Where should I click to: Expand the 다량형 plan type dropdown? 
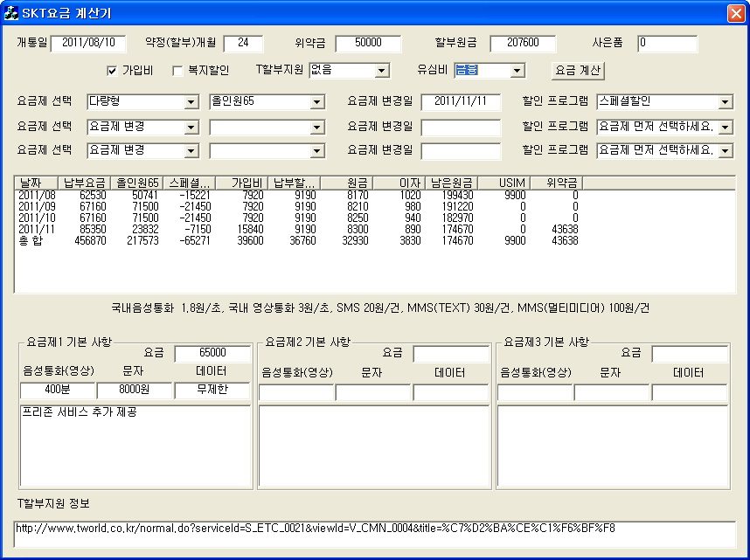(191, 102)
